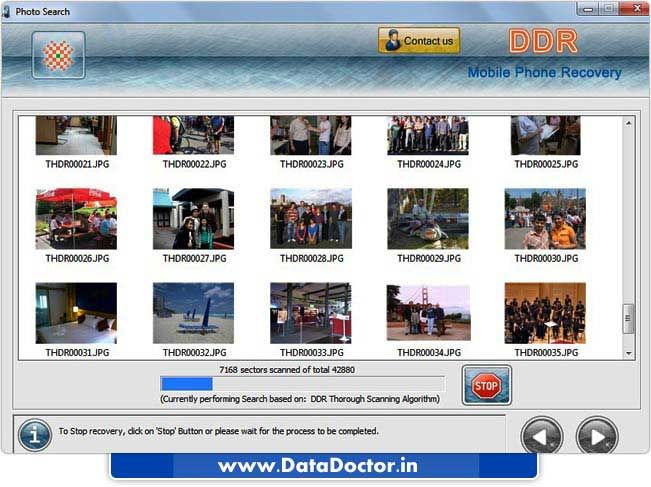Click the red Stop recovery button
The image size is (651, 487).
486,386
